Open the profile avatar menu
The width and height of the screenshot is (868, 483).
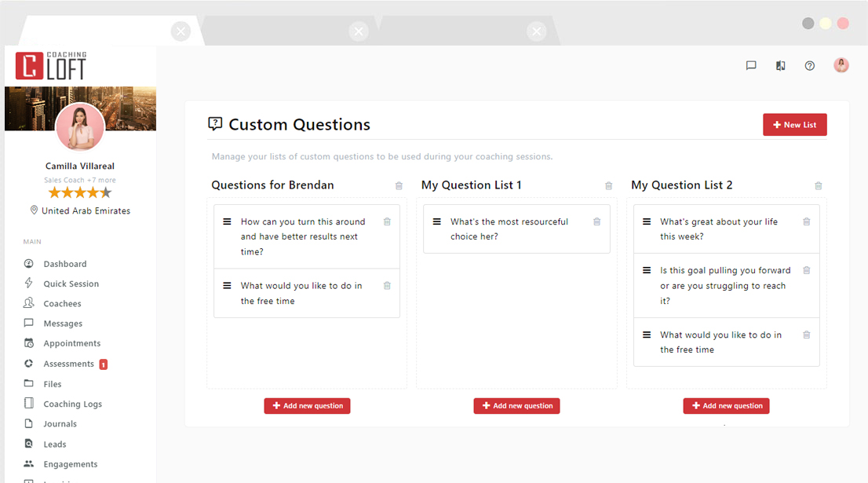(x=841, y=65)
